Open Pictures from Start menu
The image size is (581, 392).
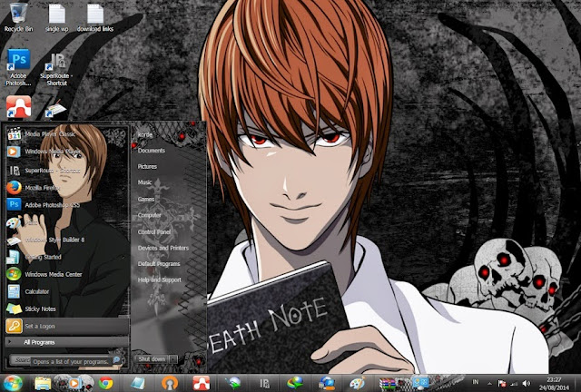(147, 167)
